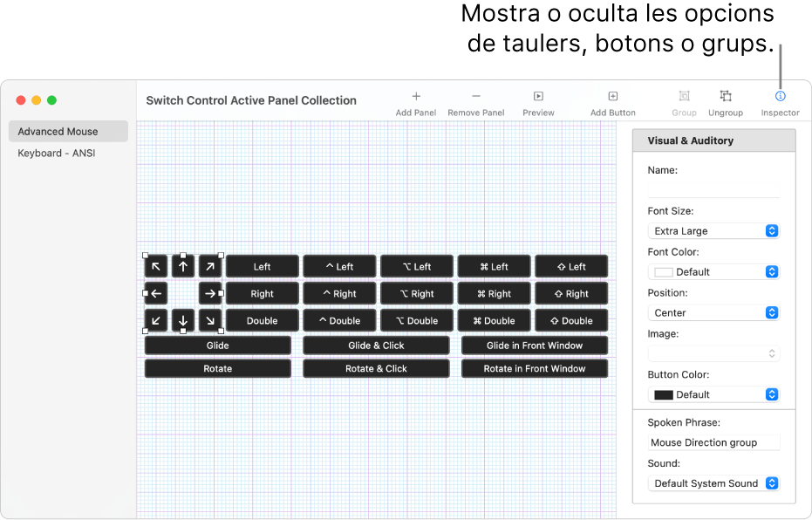Select the Command-Double panel button
Viewport: 812px width, 520px height.
494,320
